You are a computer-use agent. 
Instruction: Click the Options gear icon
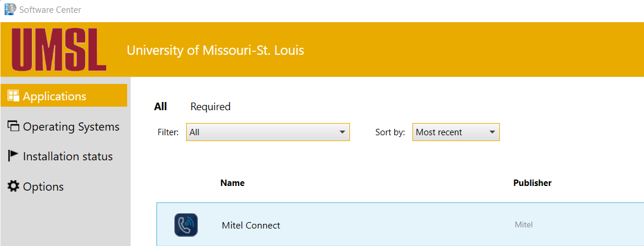13,187
